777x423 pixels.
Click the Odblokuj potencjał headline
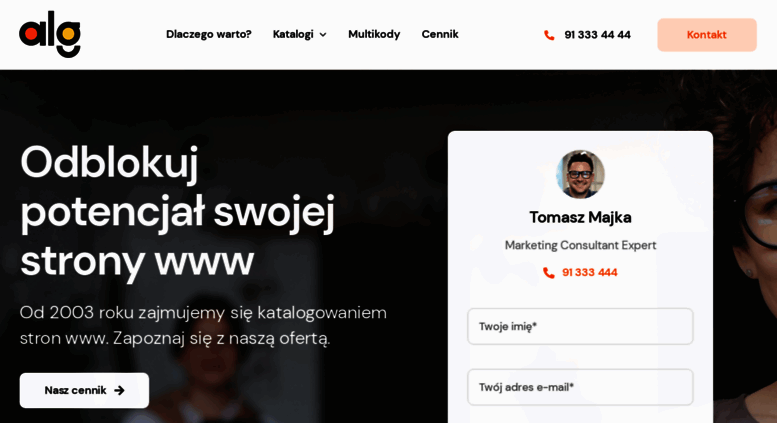click(x=177, y=212)
